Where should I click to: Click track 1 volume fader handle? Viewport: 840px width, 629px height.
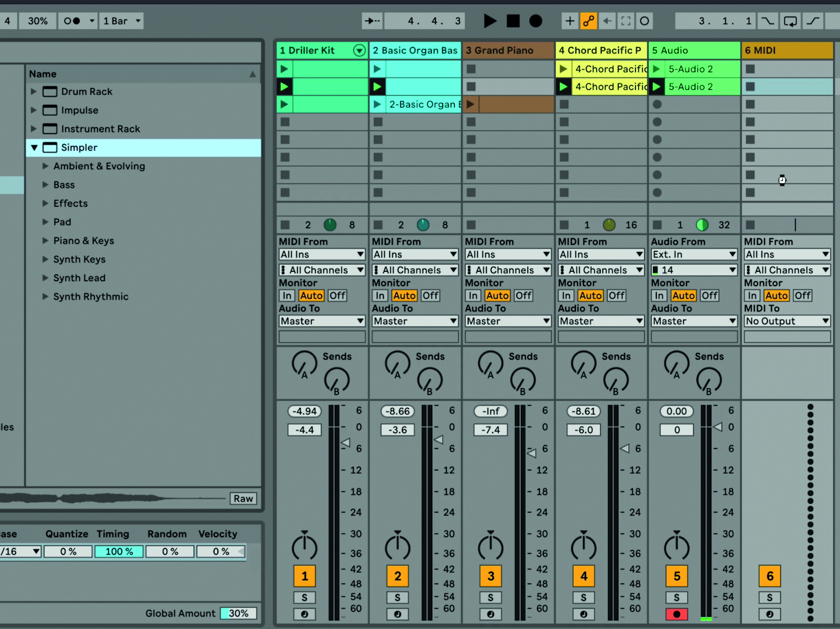345,442
